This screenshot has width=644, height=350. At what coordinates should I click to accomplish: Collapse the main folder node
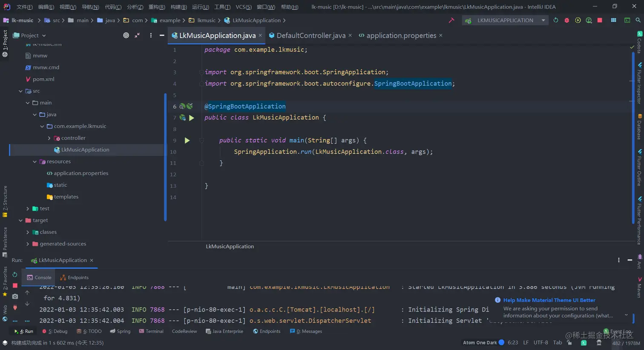click(28, 103)
